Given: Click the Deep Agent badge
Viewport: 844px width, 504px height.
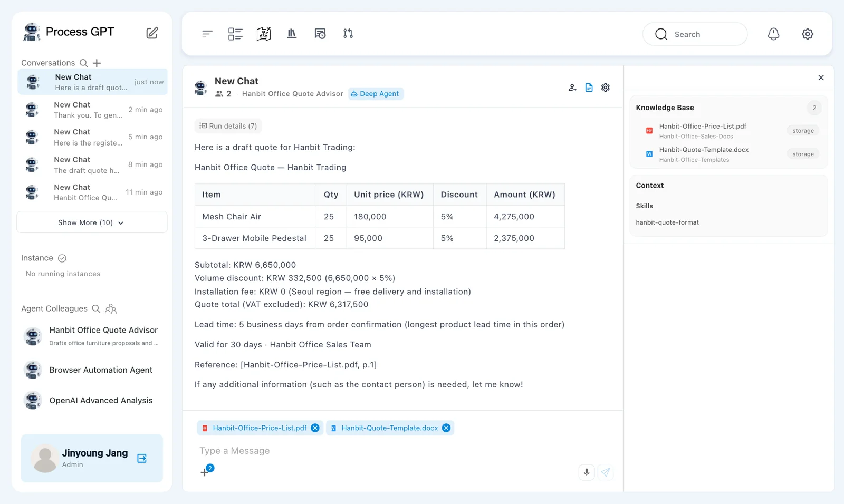Looking at the screenshot, I should [376, 94].
